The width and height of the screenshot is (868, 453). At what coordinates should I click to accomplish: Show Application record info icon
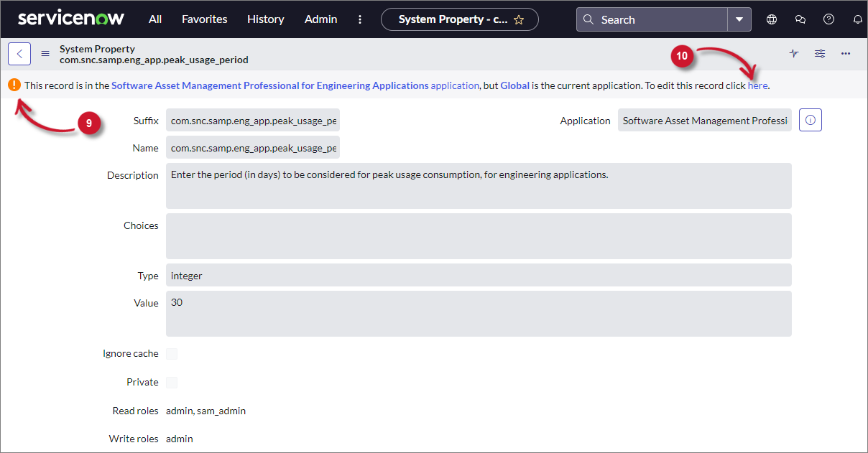pyautogui.click(x=810, y=121)
